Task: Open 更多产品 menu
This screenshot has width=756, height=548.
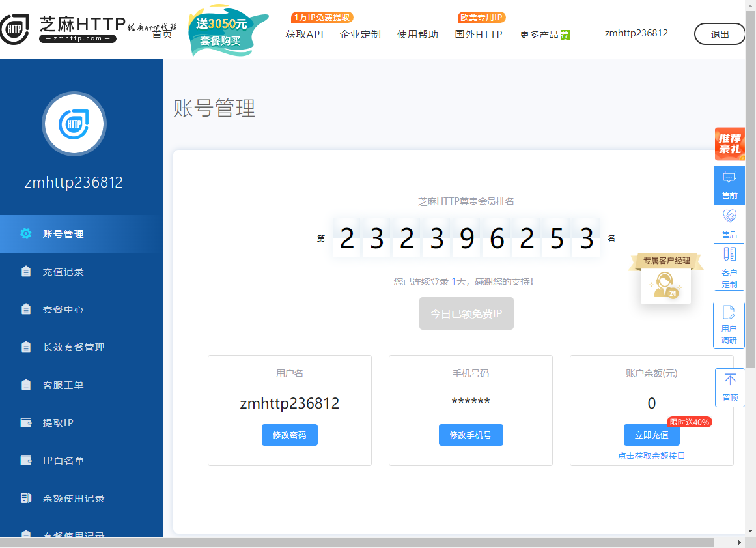Action: [539, 35]
